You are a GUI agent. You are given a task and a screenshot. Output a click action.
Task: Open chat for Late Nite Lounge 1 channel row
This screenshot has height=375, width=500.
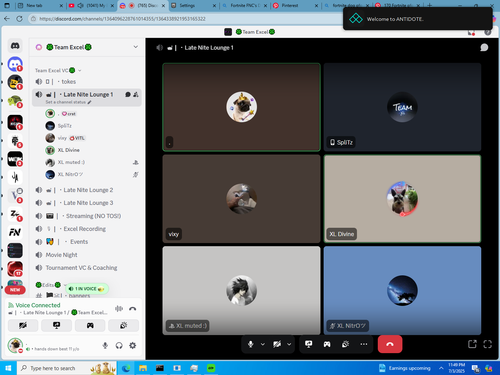click(128, 95)
